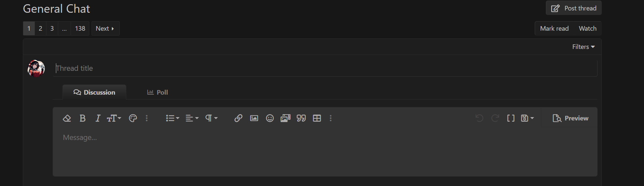Toggle BB code mode brackets icon

coord(511,118)
